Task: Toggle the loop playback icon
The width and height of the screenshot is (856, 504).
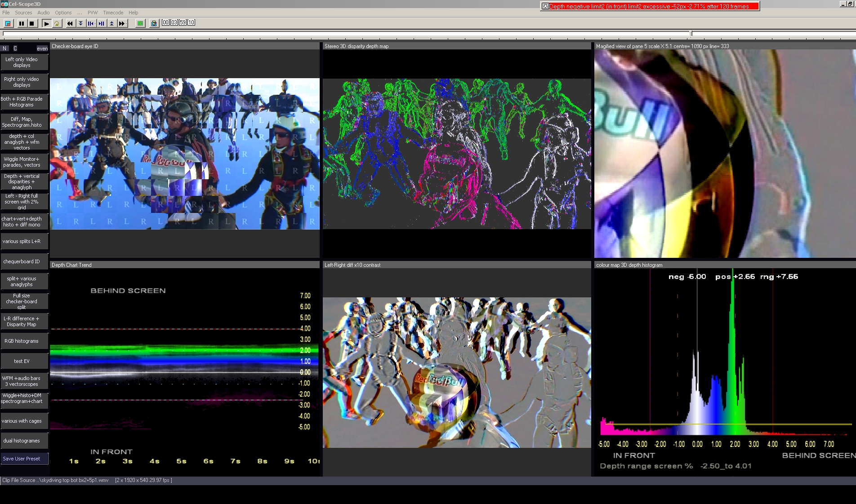Action: [57, 23]
